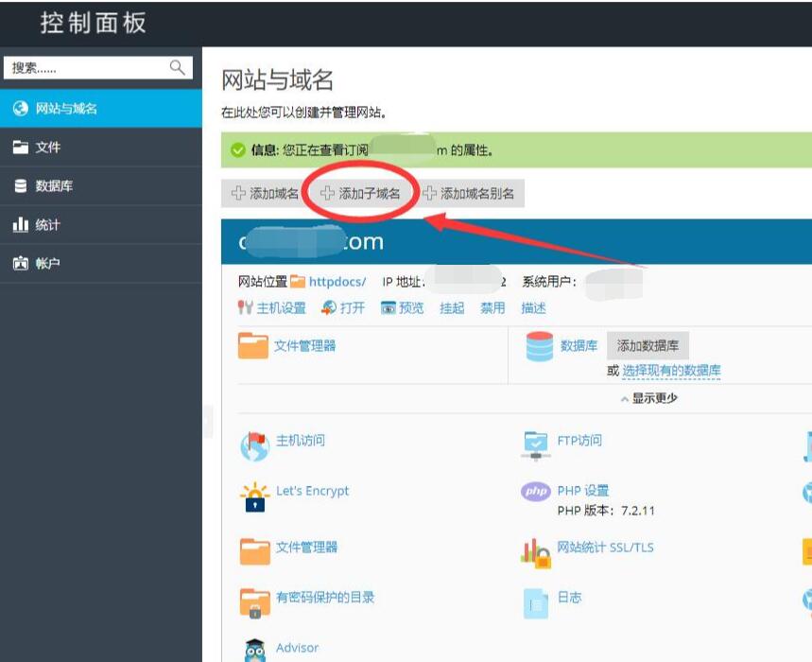Click the database stack icon in domain panel
The width and height of the screenshot is (812, 662).
(540, 346)
